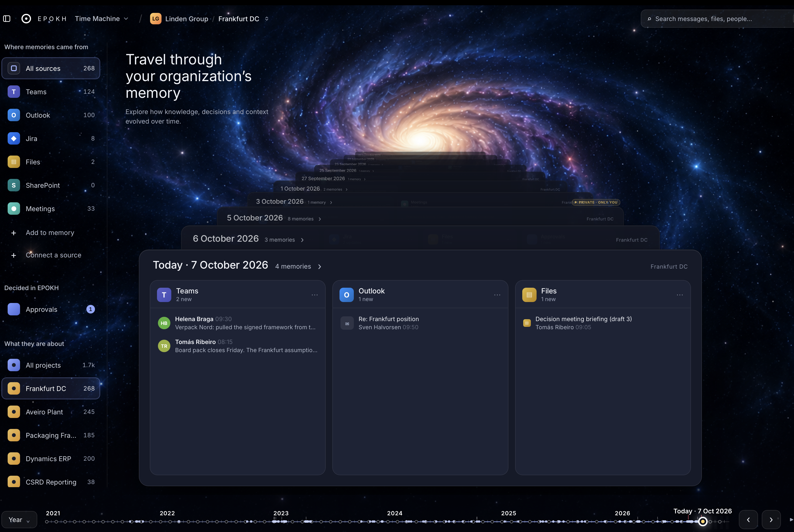Go to next timeline period arrow
The image size is (794, 532).
point(771,519)
